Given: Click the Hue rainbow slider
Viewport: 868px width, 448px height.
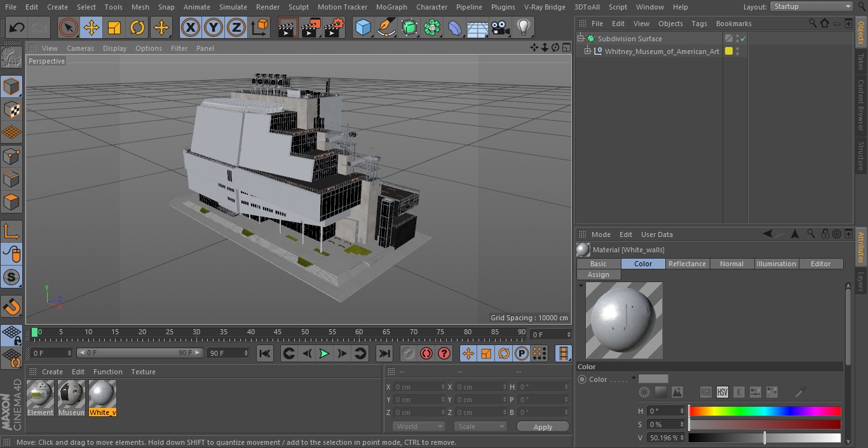Looking at the screenshot, I should (x=765, y=411).
